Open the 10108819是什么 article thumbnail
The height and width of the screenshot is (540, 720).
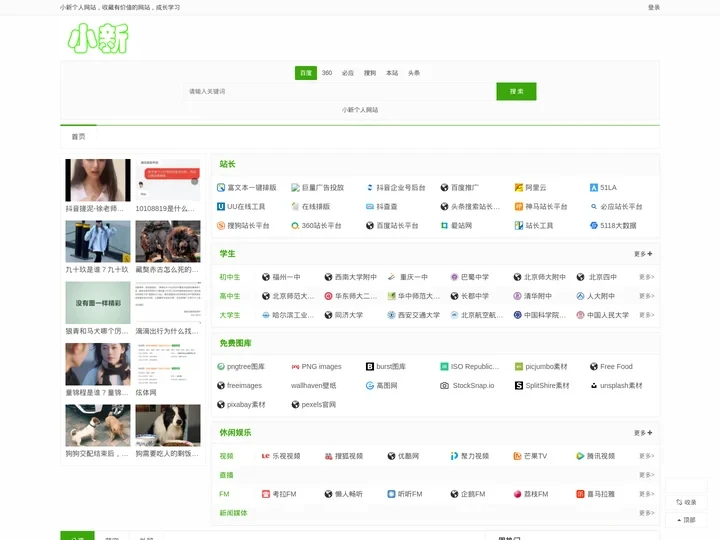(168, 180)
